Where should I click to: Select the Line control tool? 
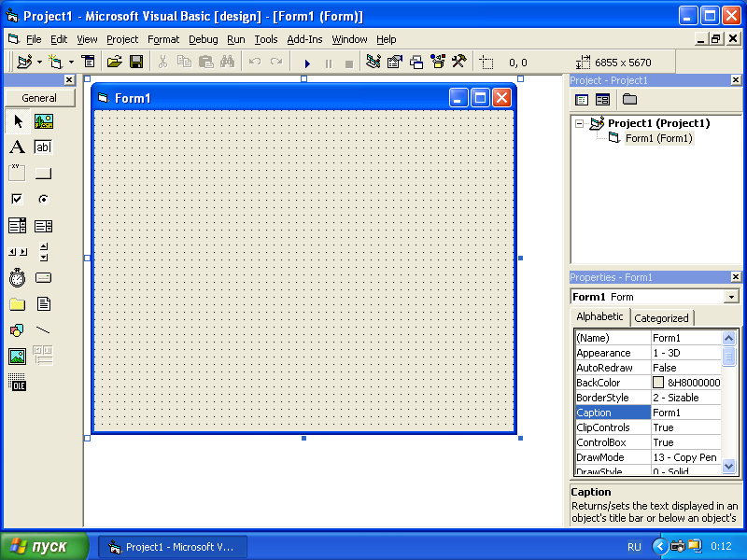pos(43,330)
